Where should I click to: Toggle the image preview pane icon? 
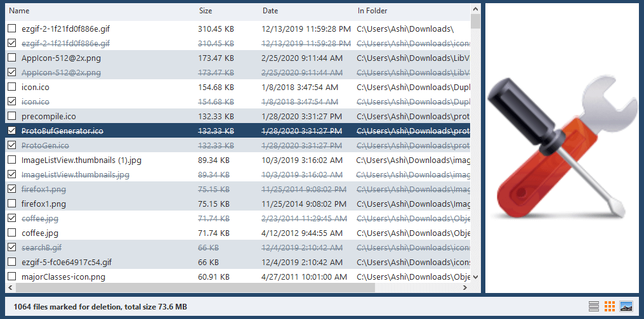coord(626,306)
